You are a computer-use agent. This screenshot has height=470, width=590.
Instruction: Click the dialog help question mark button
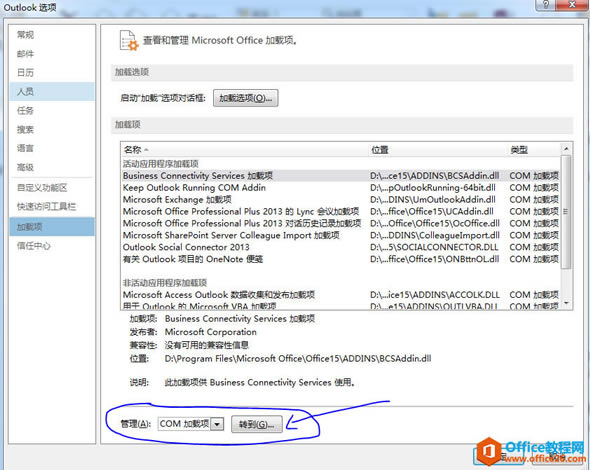pyautogui.click(x=545, y=5)
